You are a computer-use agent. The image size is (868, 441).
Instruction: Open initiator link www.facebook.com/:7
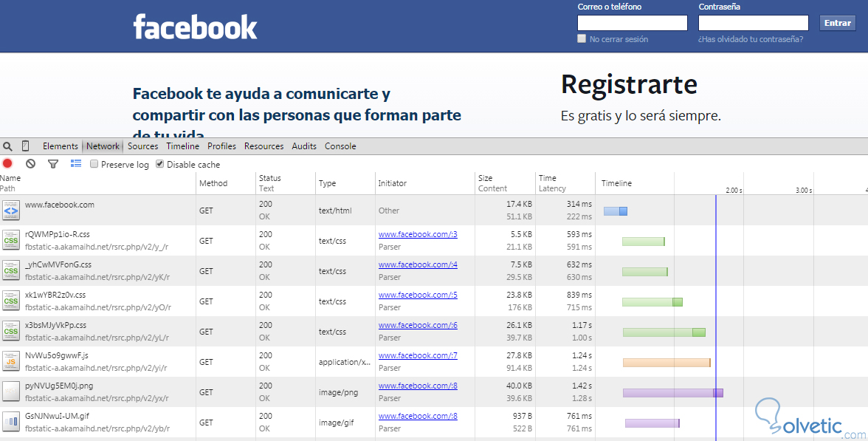click(x=418, y=355)
